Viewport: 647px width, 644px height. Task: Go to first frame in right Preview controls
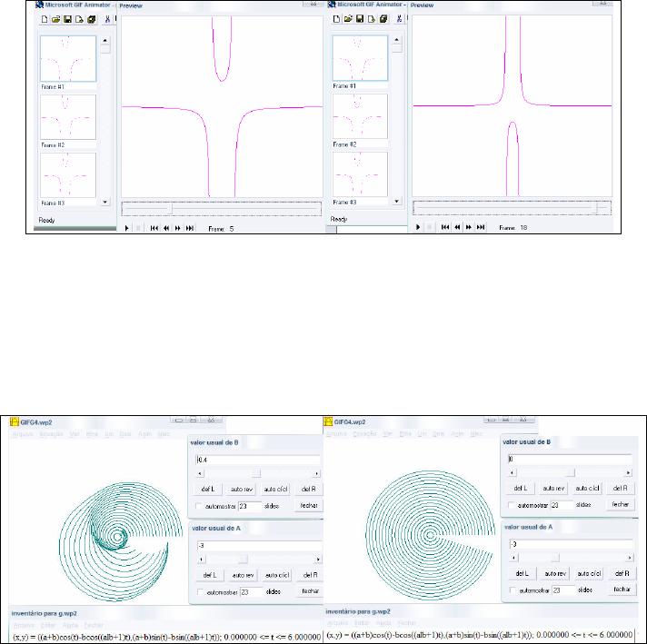[x=446, y=227]
